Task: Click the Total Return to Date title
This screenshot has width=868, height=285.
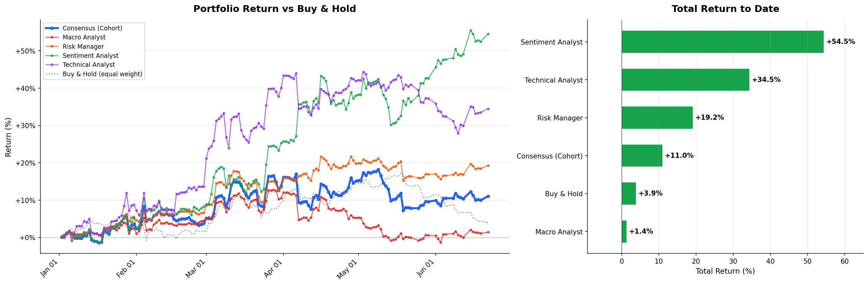Action: point(725,9)
